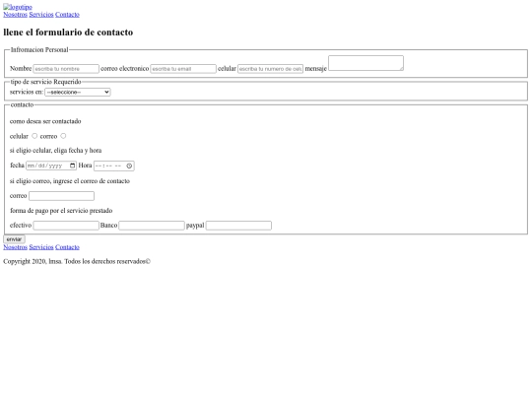Click 'si eligio correo, ingrese el correo' text
The height and width of the screenshot is (399, 532).
[x=70, y=181]
